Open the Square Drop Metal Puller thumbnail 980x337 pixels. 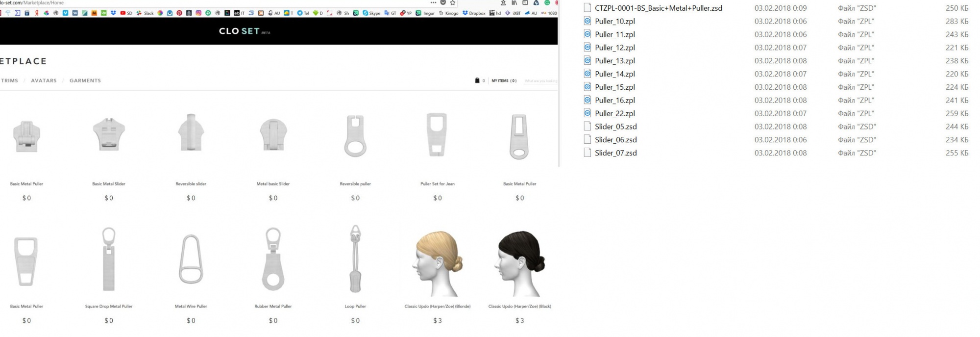(x=109, y=259)
